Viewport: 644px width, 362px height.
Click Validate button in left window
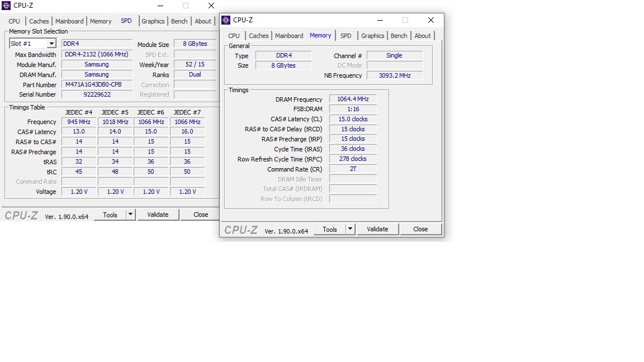click(x=158, y=215)
